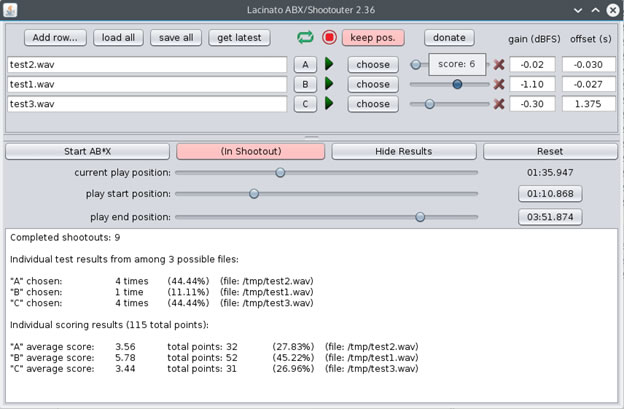
Task: Click Hide Results to collapse results
Action: tap(401, 151)
